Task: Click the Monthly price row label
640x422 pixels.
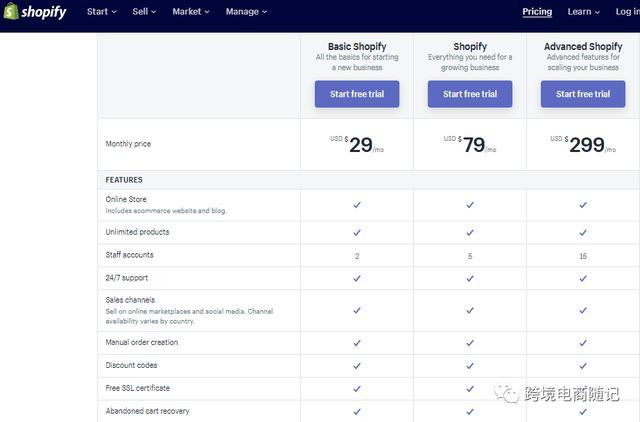Action: coord(128,144)
